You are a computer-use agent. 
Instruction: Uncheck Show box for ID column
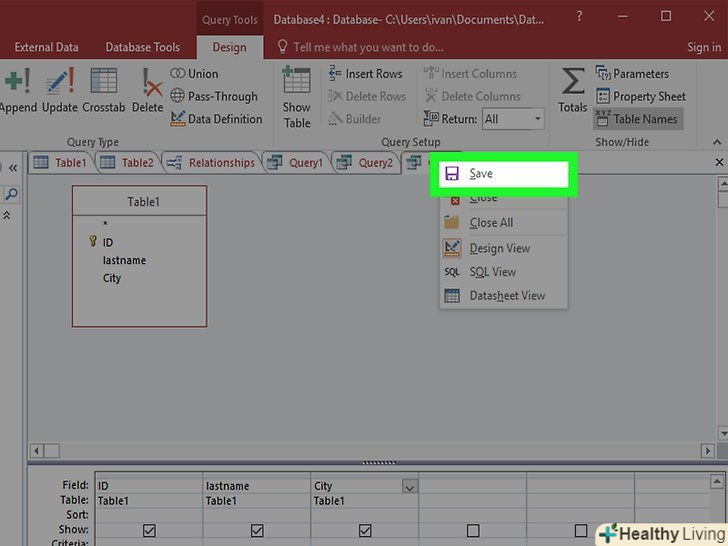click(x=149, y=530)
